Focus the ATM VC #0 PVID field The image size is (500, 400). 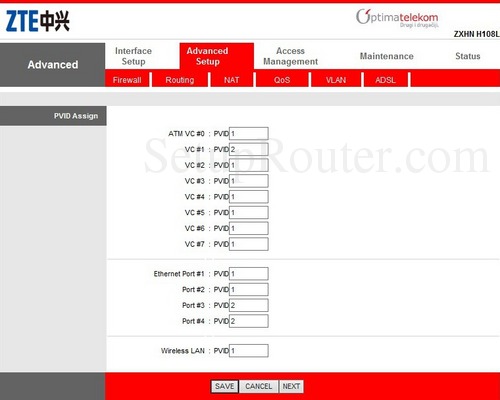click(249, 133)
